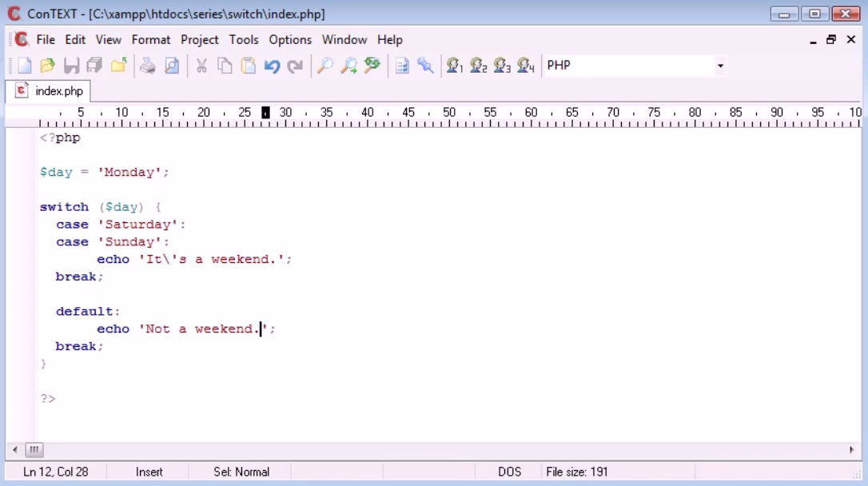This screenshot has height=486, width=868.
Task: Toggle stay-on-top pin
Action: coord(425,66)
